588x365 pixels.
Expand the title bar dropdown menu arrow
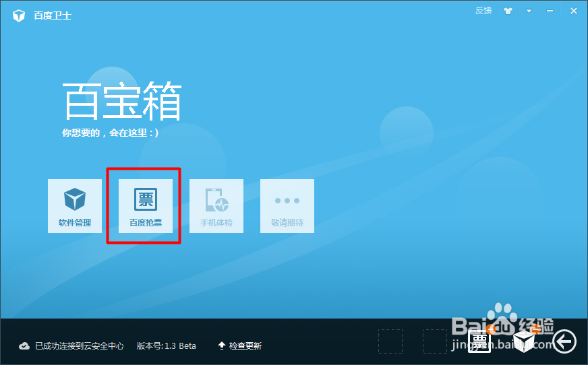click(x=529, y=11)
